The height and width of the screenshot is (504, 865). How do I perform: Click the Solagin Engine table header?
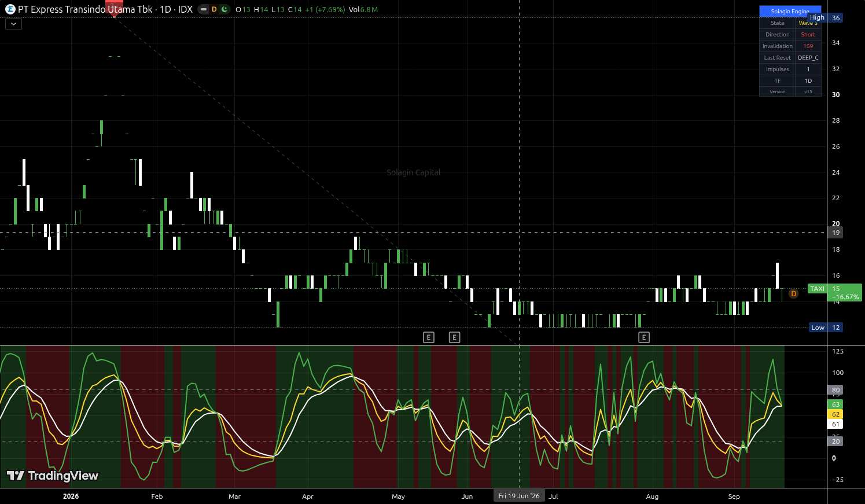(790, 11)
